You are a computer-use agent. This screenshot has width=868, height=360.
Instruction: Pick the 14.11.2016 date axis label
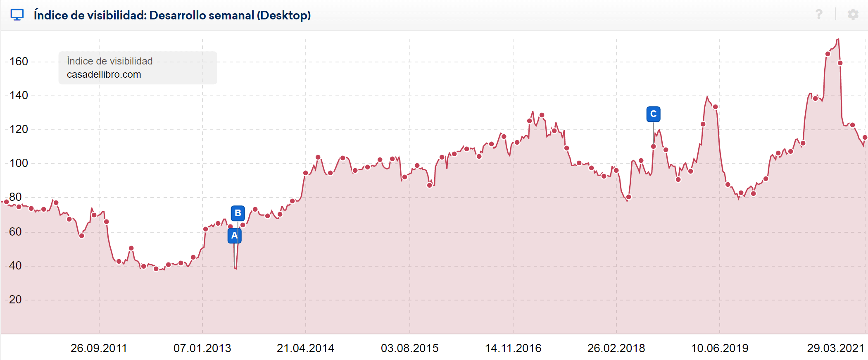(x=513, y=348)
